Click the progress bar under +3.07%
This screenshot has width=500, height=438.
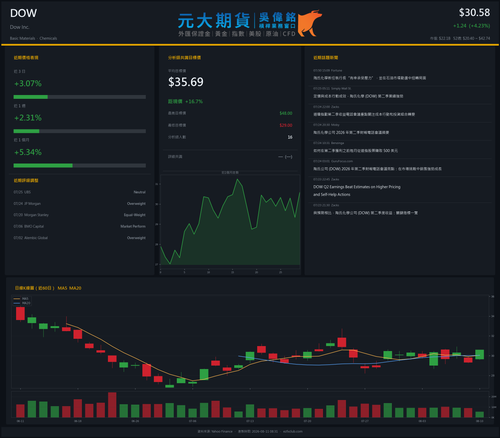(80, 97)
